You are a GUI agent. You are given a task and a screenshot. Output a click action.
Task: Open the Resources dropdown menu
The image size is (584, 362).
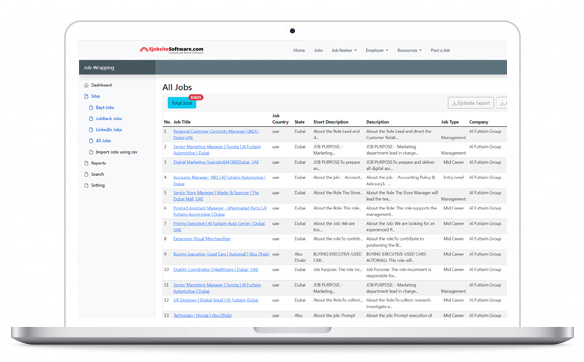409,50
